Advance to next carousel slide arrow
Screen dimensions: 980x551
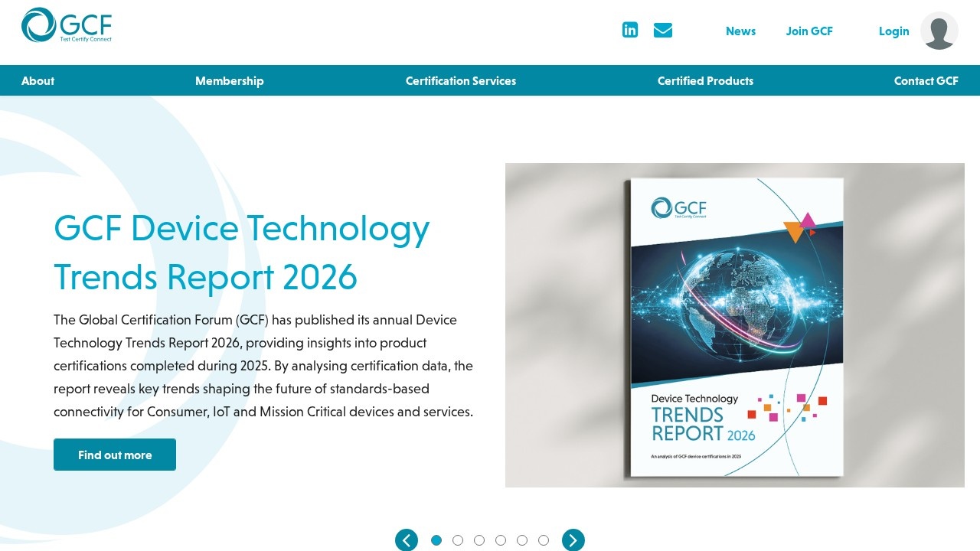[x=573, y=540]
